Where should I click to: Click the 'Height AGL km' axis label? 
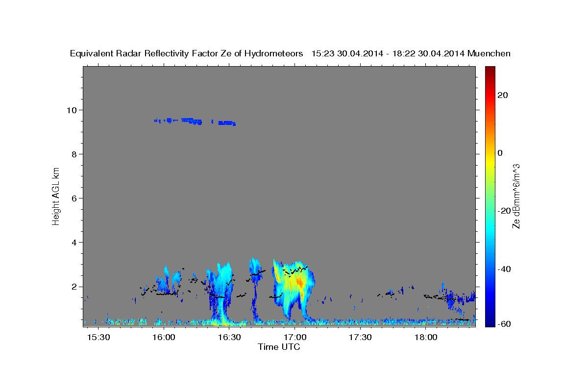pyautogui.click(x=56, y=196)
